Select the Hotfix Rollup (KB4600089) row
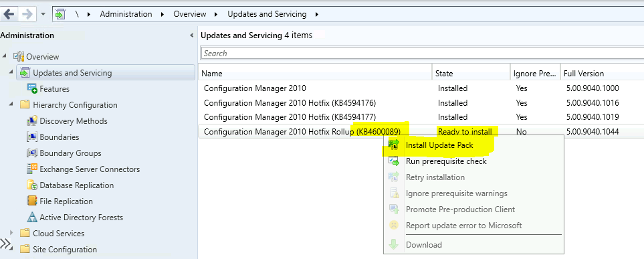 coord(421,132)
